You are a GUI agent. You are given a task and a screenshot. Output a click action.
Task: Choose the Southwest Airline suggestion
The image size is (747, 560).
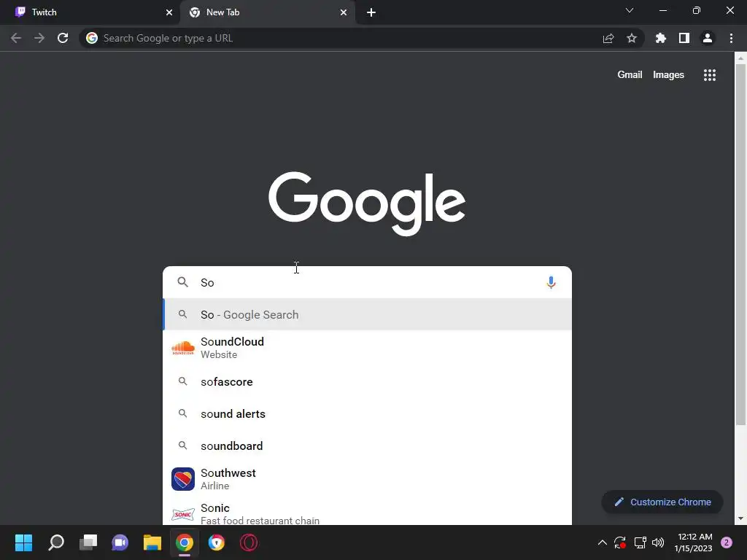368,479
